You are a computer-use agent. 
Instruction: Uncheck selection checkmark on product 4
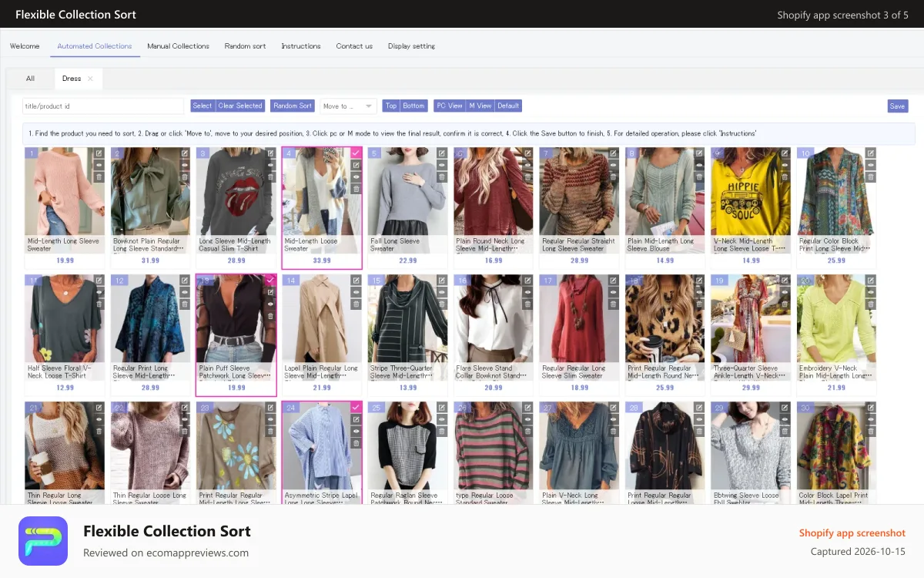point(356,153)
